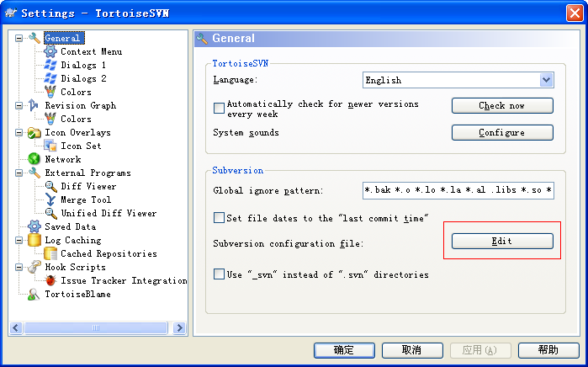Toggle set file dates to last commit time

tap(219, 218)
